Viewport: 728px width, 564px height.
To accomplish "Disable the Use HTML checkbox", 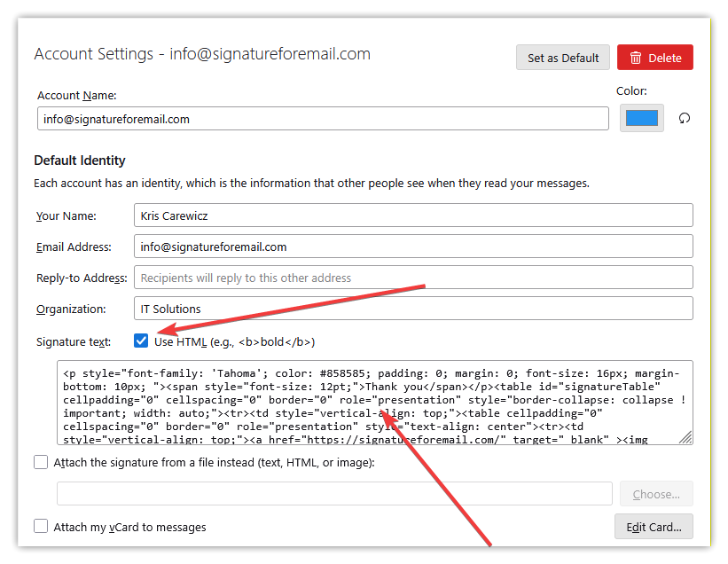I will coord(141,341).
